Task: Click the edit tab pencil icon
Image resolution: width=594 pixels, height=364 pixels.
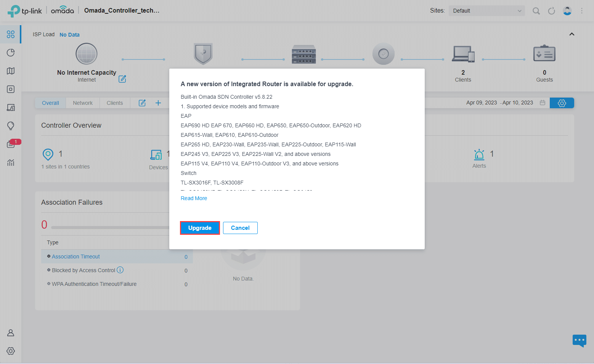Action: 142,103
